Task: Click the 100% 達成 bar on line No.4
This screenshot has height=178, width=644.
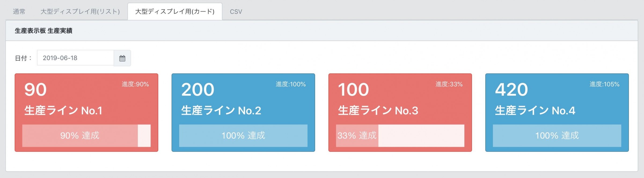Action: (x=557, y=136)
